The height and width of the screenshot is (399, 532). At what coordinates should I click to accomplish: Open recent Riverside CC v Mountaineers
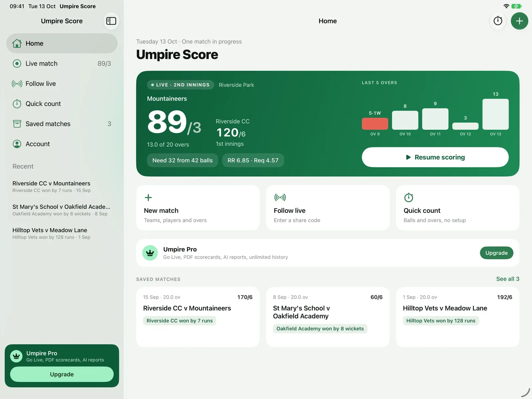62,187
